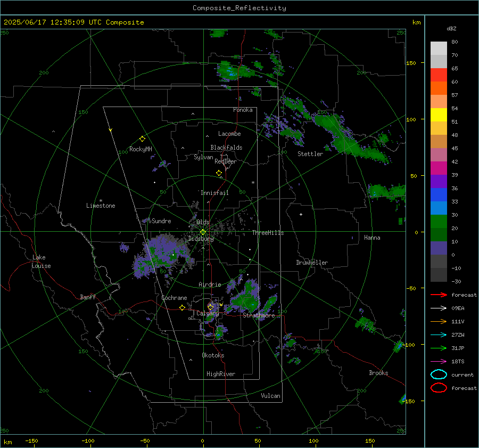Pick the bright green 20-30 dBZ swatch
Image resolution: width=479 pixels, height=448 pixels.
[439, 221]
